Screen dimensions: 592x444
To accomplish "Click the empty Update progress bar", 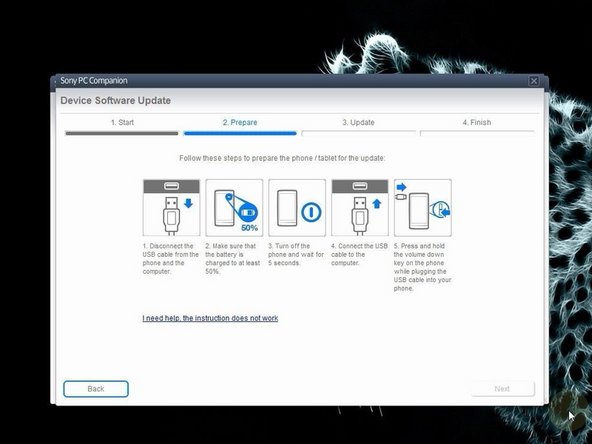I will [359, 133].
